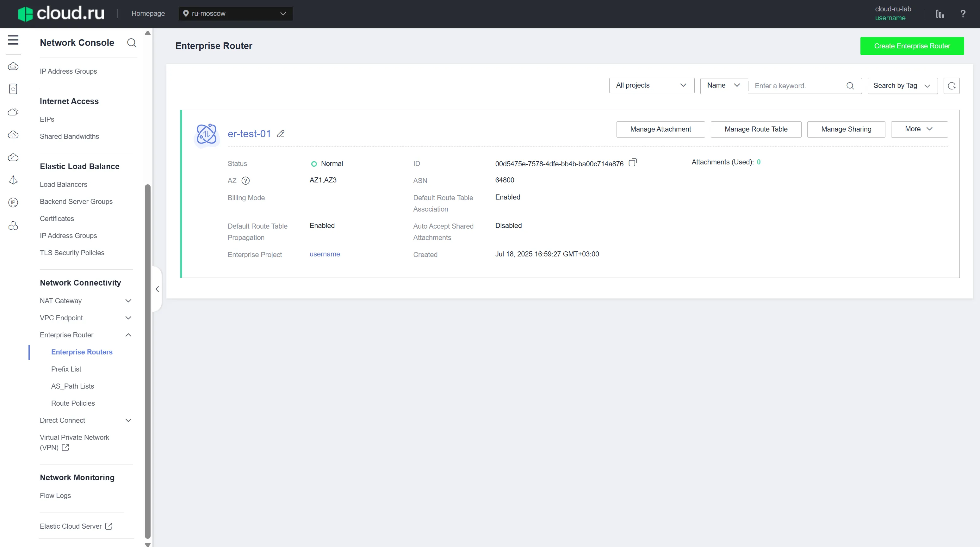Open the hamburger service list menu
The image size is (980, 547).
point(13,40)
